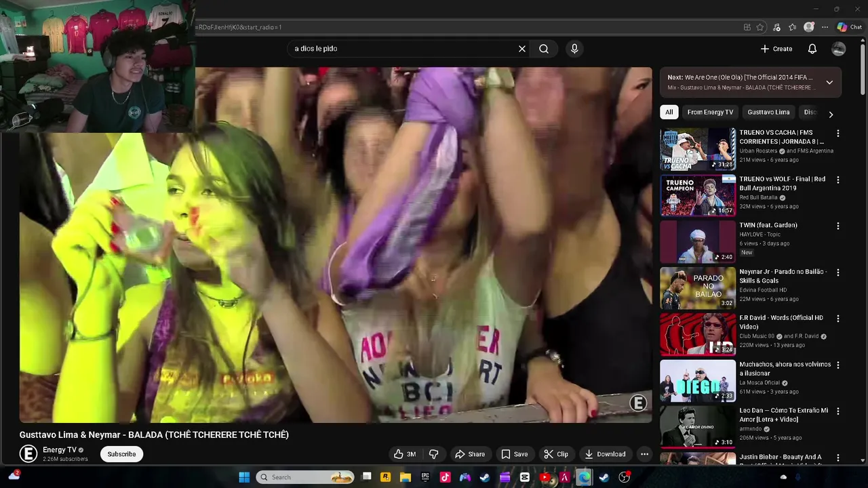Open options for Neymar Jr Parado video
The width and height of the screenshot is (868, 488).
[x=838, y=272]
